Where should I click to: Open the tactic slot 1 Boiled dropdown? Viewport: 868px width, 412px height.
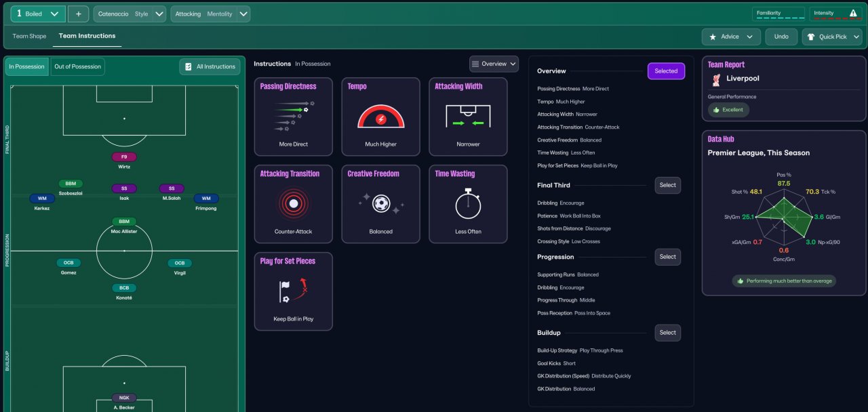pos(39,14)
